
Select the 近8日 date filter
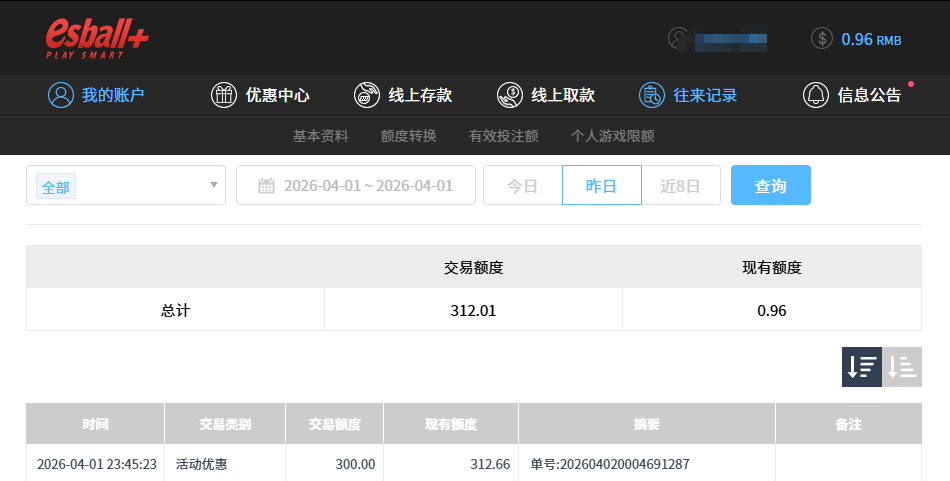(x=680, y=185)
